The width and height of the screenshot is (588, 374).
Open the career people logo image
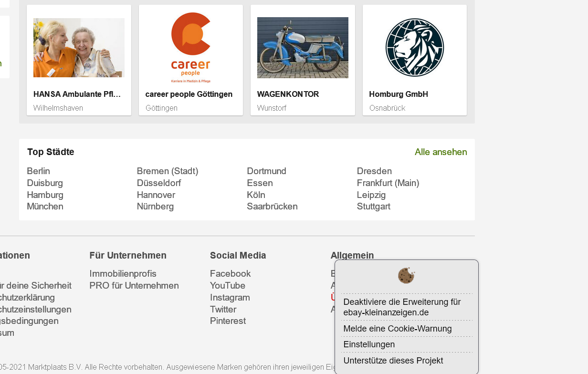click(191, 48)
